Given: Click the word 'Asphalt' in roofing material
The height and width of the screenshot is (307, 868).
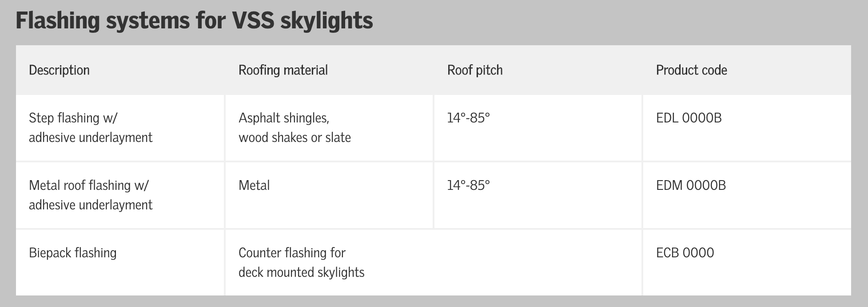Looking at the screenshot, I should (259, 118).
